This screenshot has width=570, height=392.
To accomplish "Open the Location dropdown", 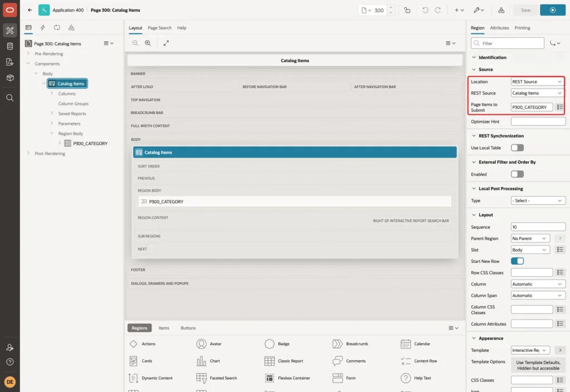I will click(537, 82).
